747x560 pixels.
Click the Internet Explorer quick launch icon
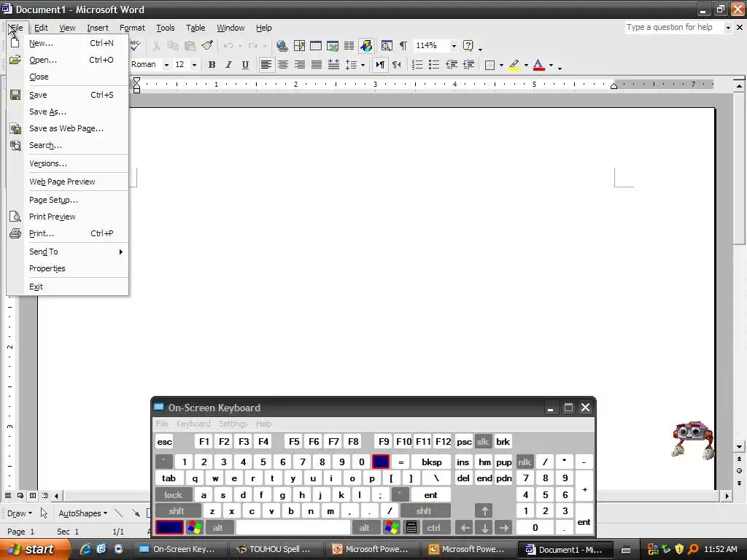coord(86,549)
